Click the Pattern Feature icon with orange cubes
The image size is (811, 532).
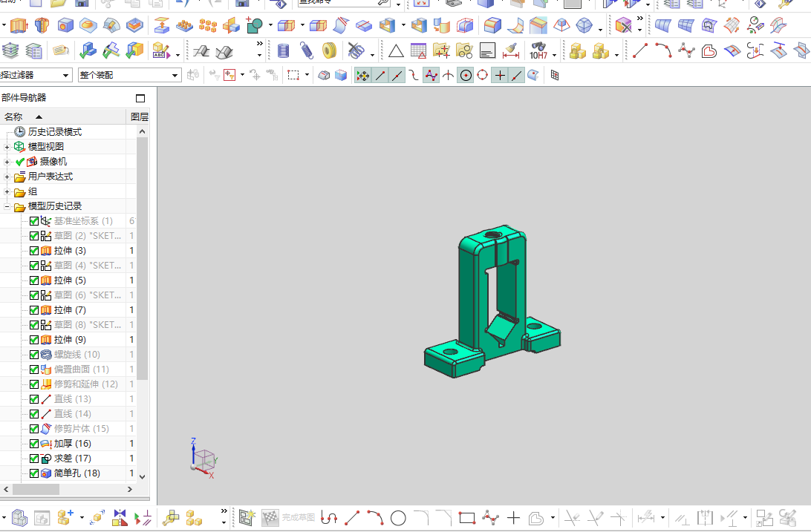(x=208, y=24)
